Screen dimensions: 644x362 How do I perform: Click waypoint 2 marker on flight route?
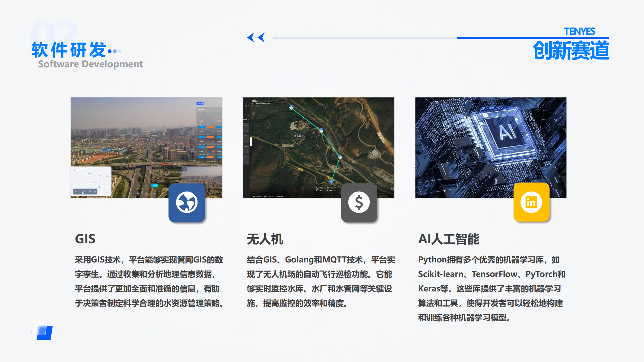[x=321, y=130]
